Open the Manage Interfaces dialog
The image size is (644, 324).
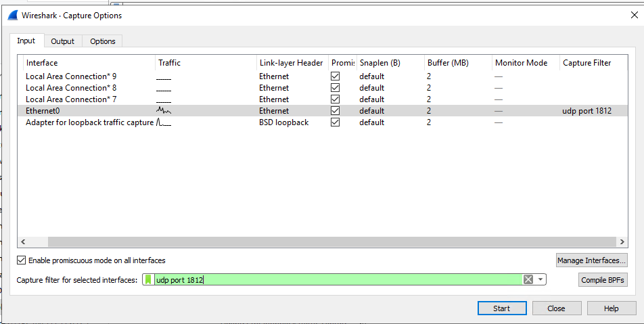click(x=591, y=260)
